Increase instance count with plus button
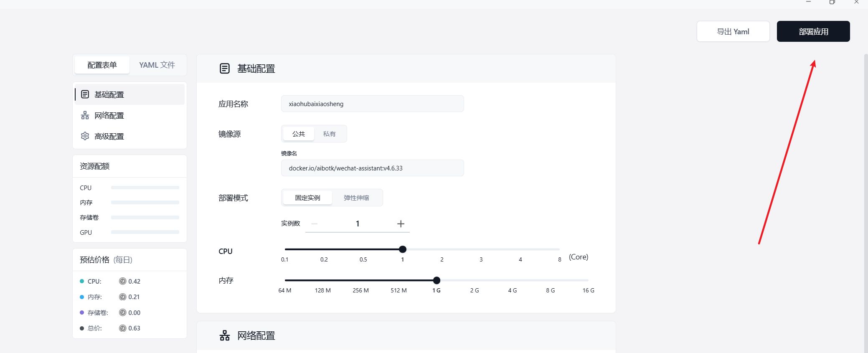868x353 pixels. 401,224
